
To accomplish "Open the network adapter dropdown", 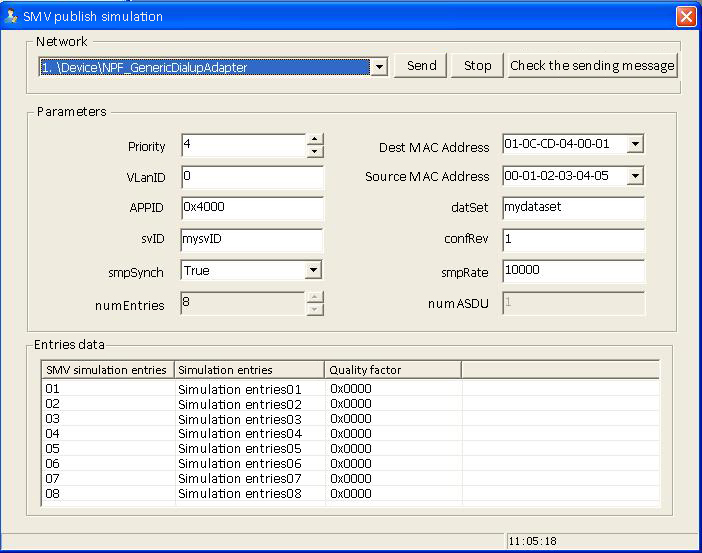I will 378,67.
